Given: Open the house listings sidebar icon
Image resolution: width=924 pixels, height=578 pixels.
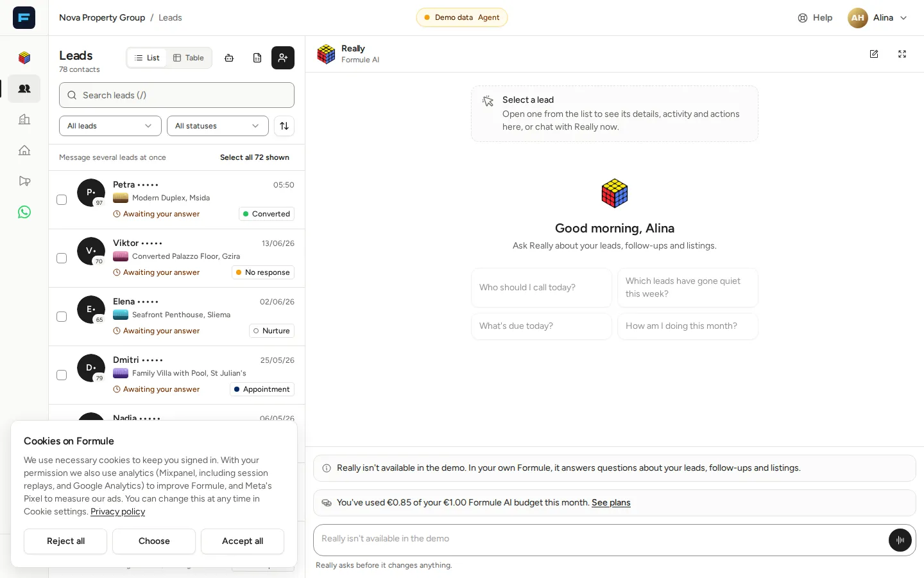Looking at the screenshot, I should click(x=24, y=150).
